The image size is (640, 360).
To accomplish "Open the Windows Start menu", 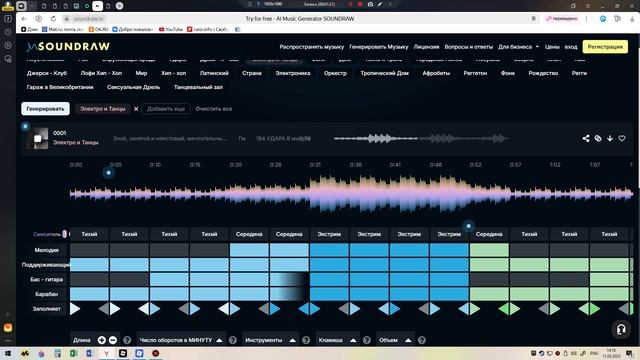I will tap(8, 353).
